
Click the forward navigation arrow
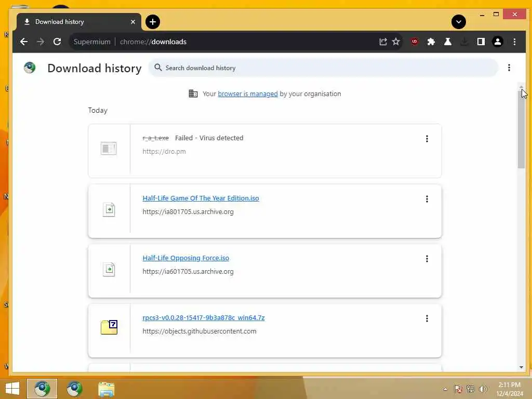click(x=41, y=42)
